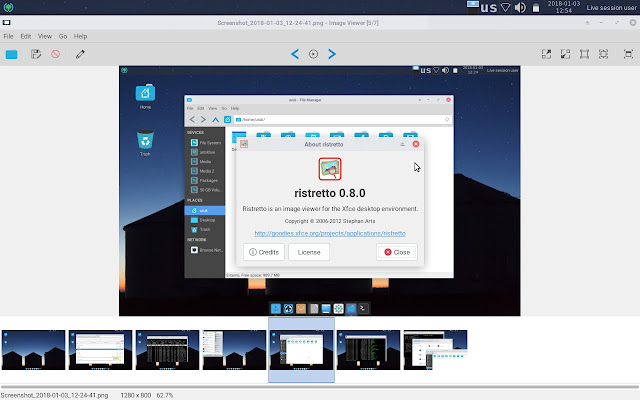Click the volume speaker tray icon
This screenshot has width=640, height=400.
coord(520,7)
